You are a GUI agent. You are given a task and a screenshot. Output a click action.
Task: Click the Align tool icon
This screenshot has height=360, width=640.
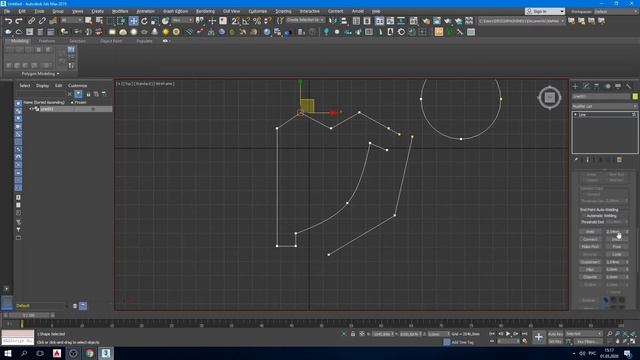coord(344,21)
